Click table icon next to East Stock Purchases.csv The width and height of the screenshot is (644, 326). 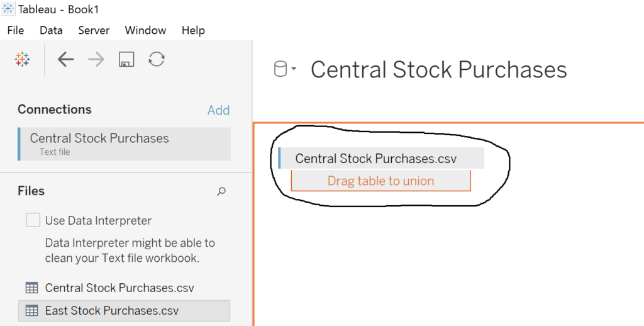pos(31,311)
